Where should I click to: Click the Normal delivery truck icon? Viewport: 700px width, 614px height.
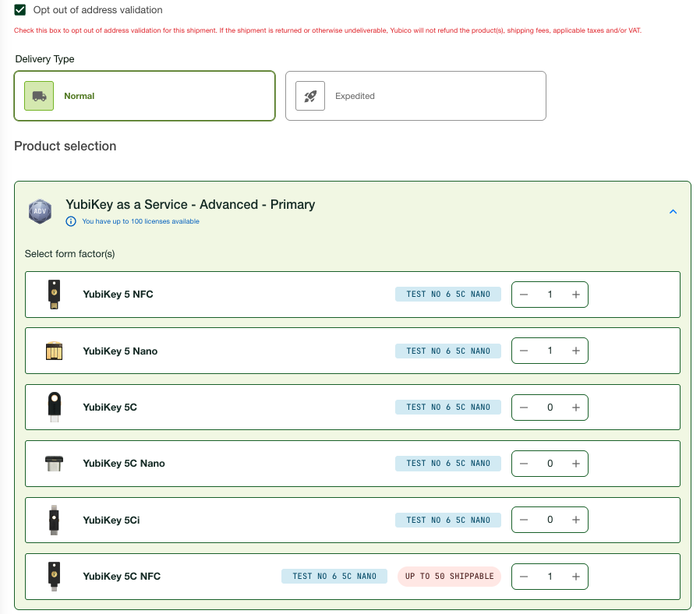39,96
